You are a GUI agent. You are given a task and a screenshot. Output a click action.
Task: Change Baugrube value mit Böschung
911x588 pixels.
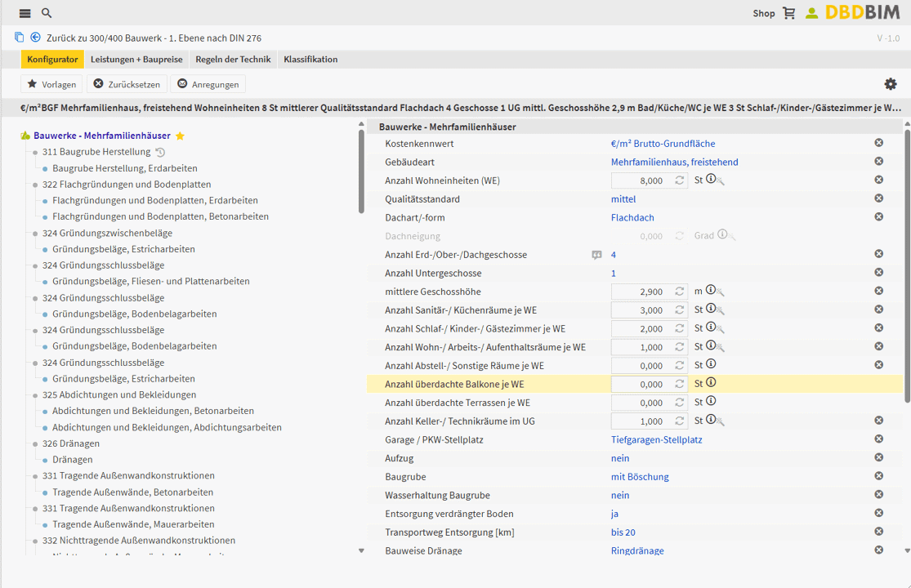(x=640, y=477)
